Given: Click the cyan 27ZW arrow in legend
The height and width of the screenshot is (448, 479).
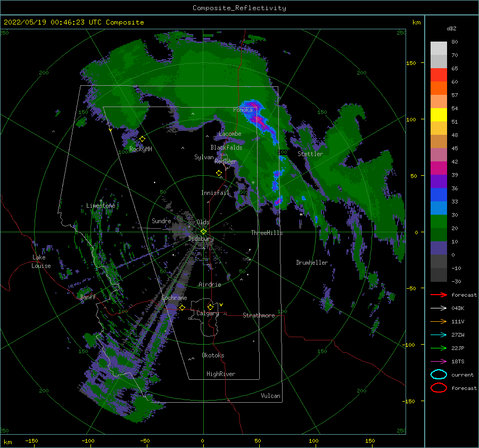Looking at the screenshot, I should click(439, 335).
